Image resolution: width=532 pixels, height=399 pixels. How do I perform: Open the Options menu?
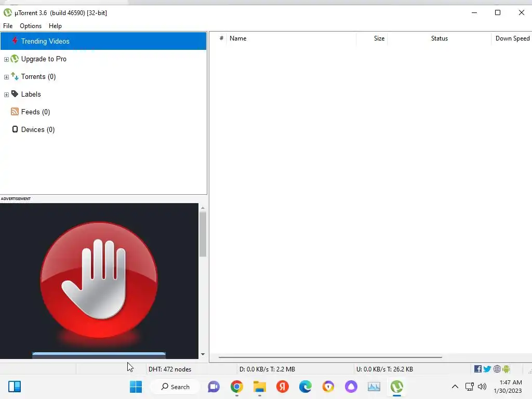(x=31, y=26)
